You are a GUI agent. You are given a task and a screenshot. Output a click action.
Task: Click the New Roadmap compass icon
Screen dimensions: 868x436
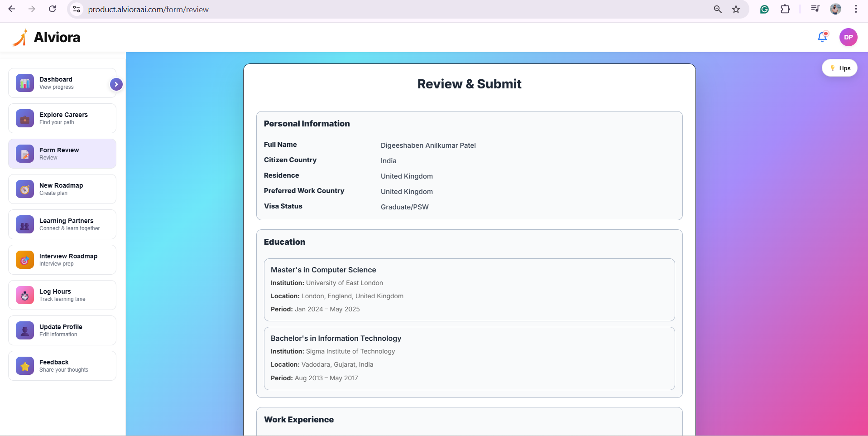point(25,189)
